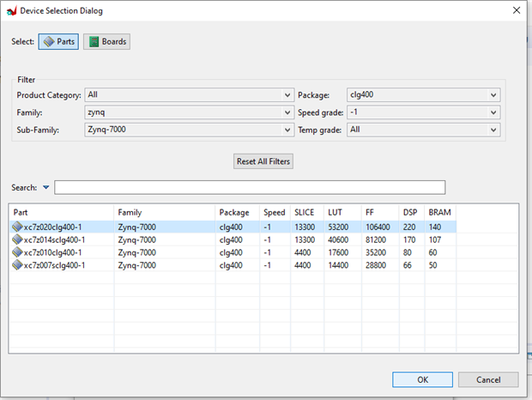The width and height of the screenshot is (532, 400).
Task: Click the chip icon beside xc7z010clg400-1
Action: point(17,253)
